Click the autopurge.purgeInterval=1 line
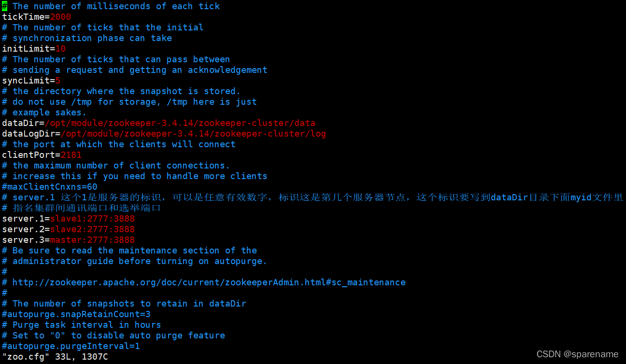The image size is (626, 364). [x=71, y=346]
